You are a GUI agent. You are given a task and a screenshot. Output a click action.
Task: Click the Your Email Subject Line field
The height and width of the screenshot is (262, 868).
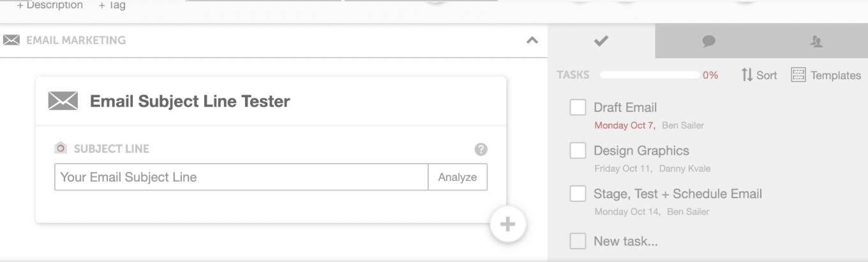coord(241,177)
